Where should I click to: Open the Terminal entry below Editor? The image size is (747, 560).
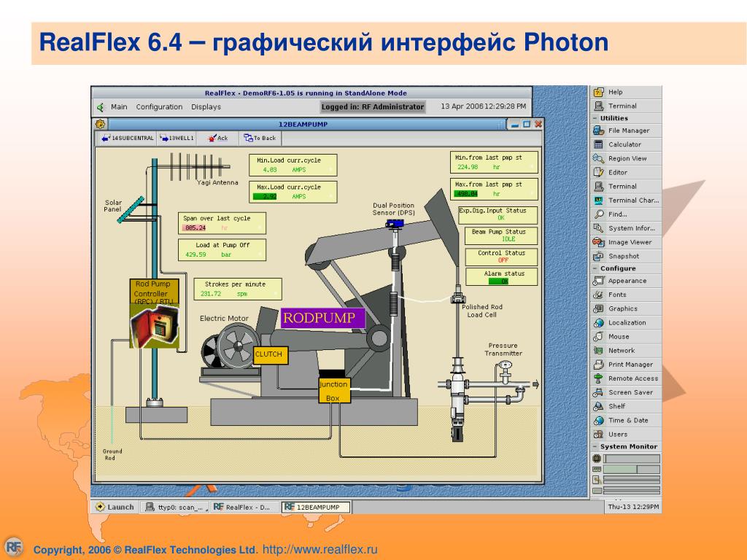coord(626,186)
